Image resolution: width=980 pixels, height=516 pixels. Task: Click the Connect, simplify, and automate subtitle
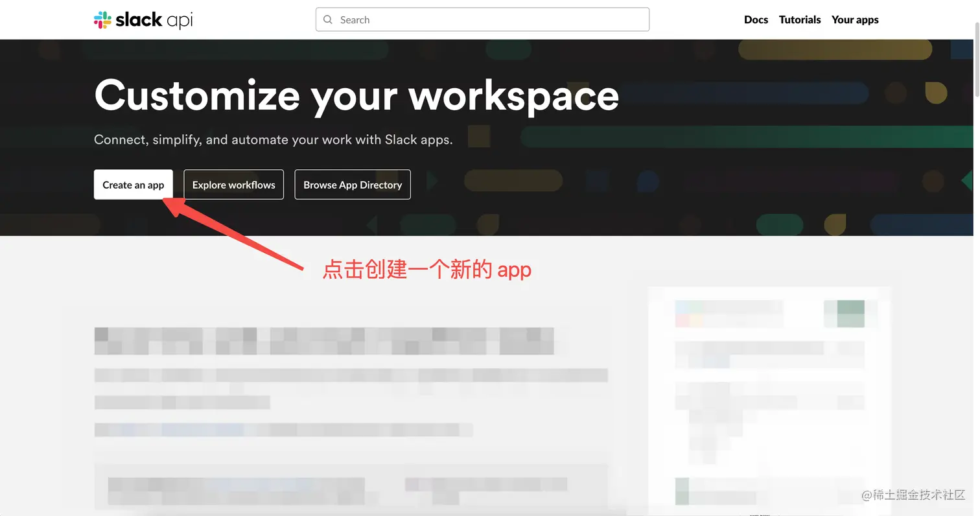(x=274, y=139)
